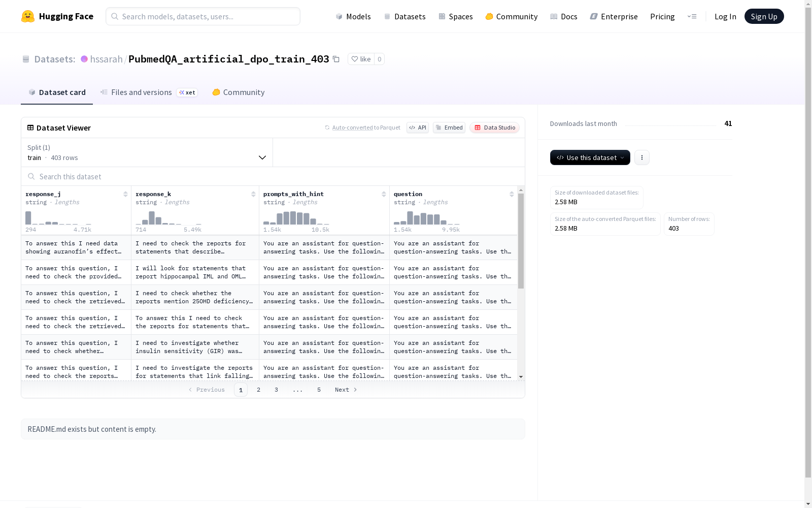Copy dataset name with the copy icon
Viewport: 812px width, 508px height.
point(336,59)
